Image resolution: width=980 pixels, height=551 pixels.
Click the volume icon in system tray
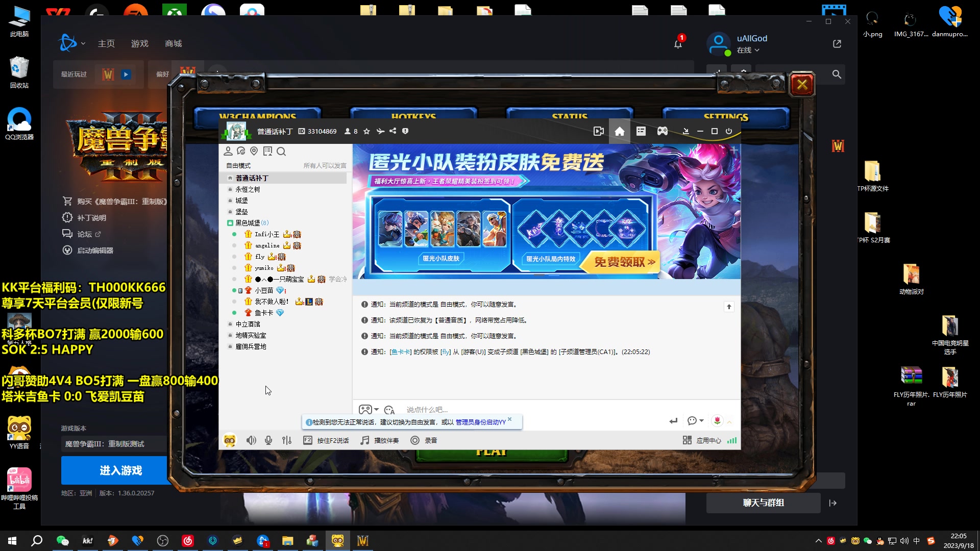click(x=904, y=541)
